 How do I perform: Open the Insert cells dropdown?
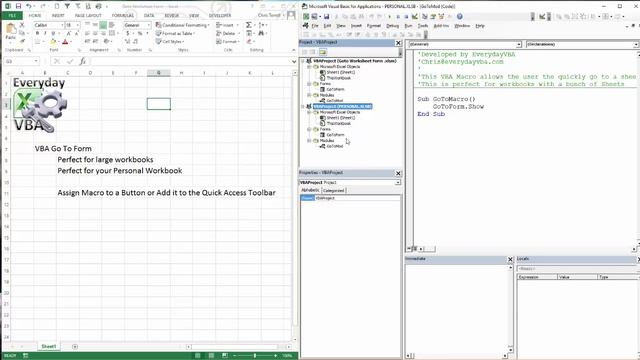(227, 25)
